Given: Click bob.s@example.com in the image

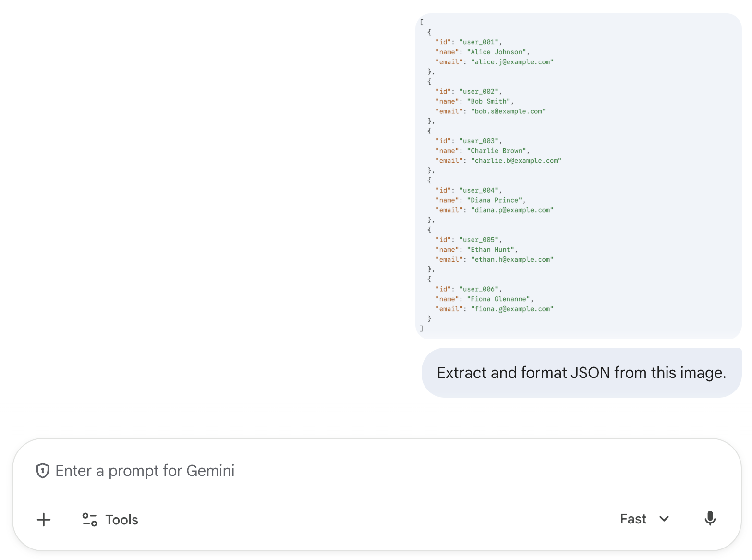Looking at the screenshot, I should click(x=509, y=111).
